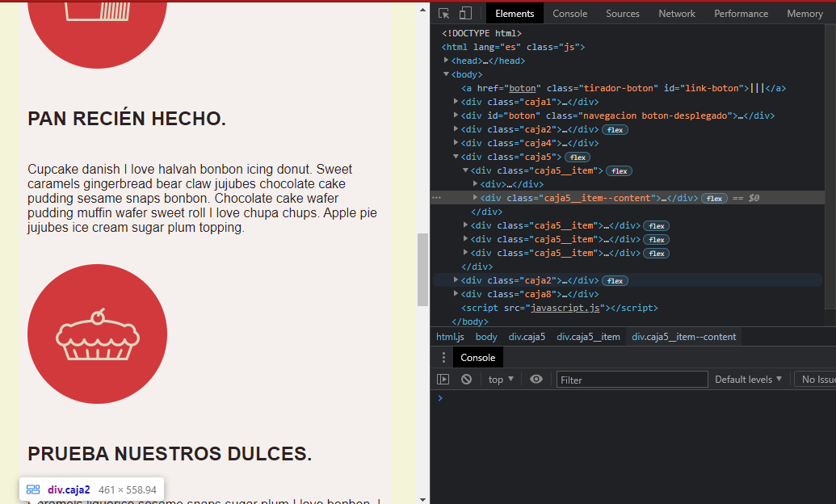The height and width of the screenshot is (504, 836).
Task: Select the DOCTYPE html line
Action: point(481,33)
